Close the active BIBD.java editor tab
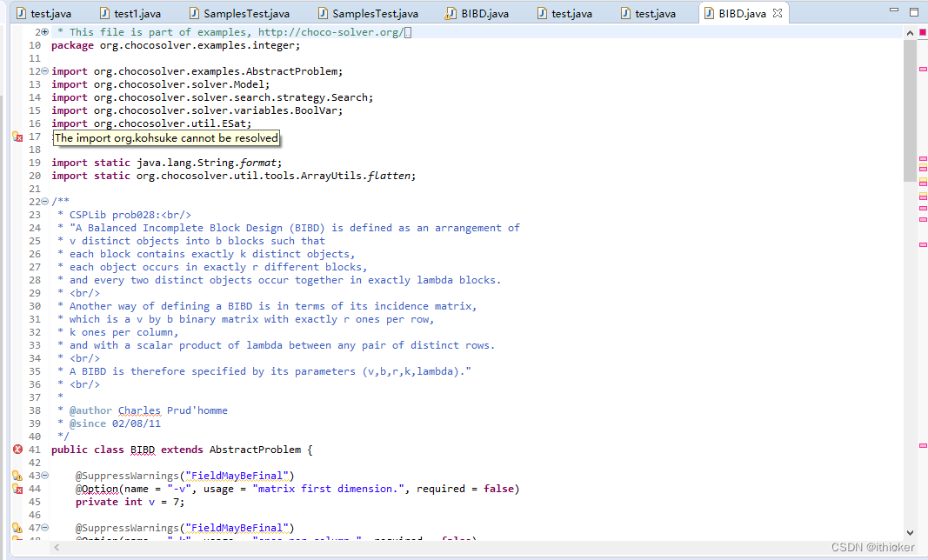928x560 pixels. pyautogui.click(x=778, y=12)
